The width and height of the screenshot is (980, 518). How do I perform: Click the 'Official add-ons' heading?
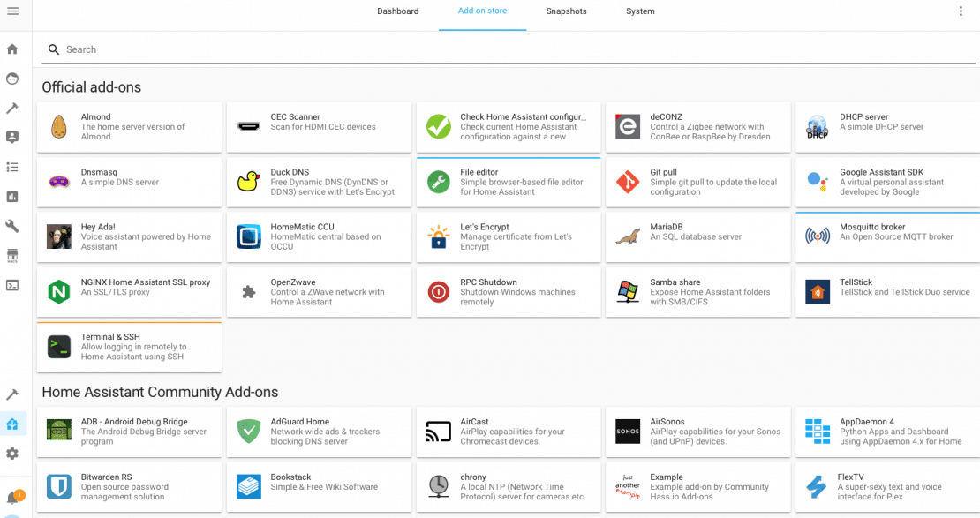[x=92, y=87]
